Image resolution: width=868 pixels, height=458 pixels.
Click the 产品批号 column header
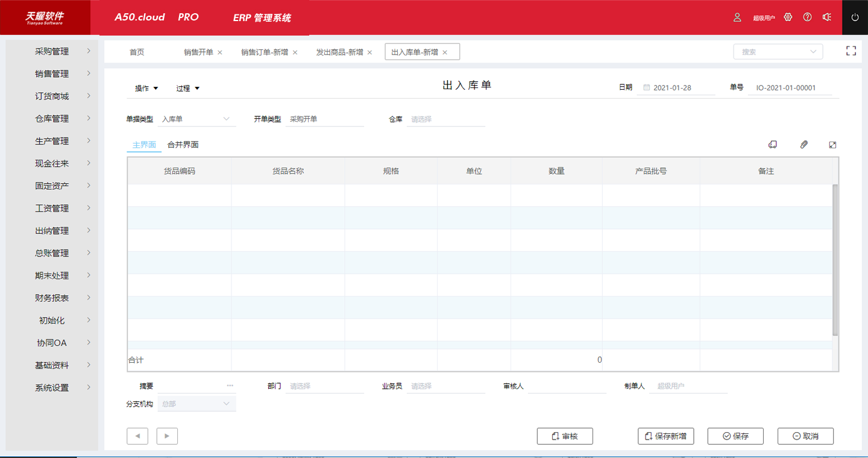tap(651, 171)
